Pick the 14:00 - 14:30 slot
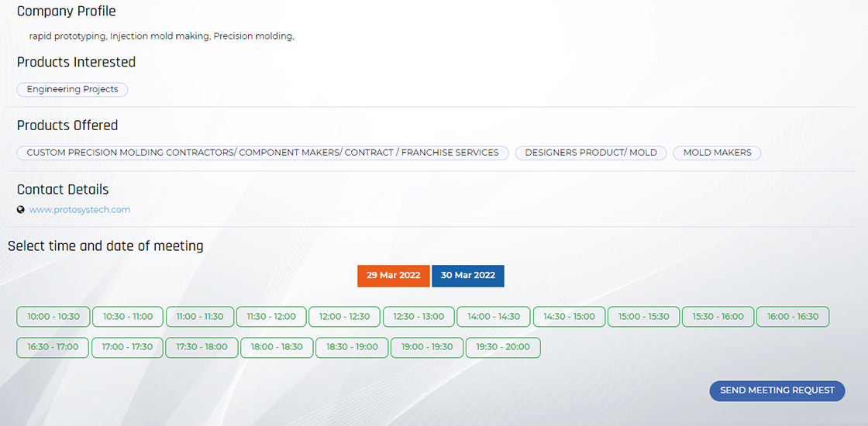The width and height of the screenshot is (868, 426). 494,317
